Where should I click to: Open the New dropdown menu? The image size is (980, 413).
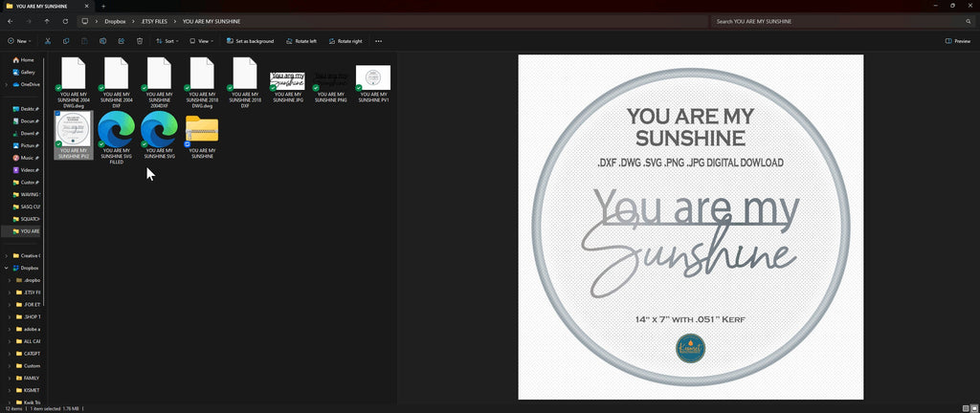coord(17,41)
